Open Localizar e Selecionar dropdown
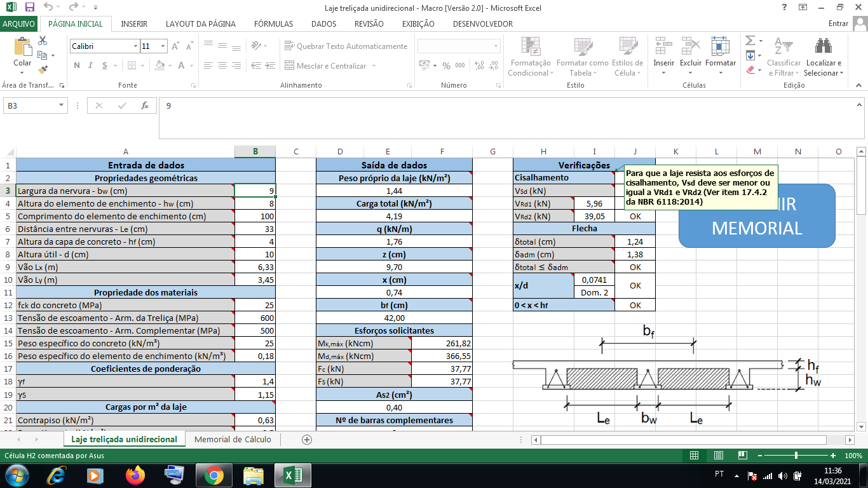Screen dimensions: 868x488 point(824,56)
